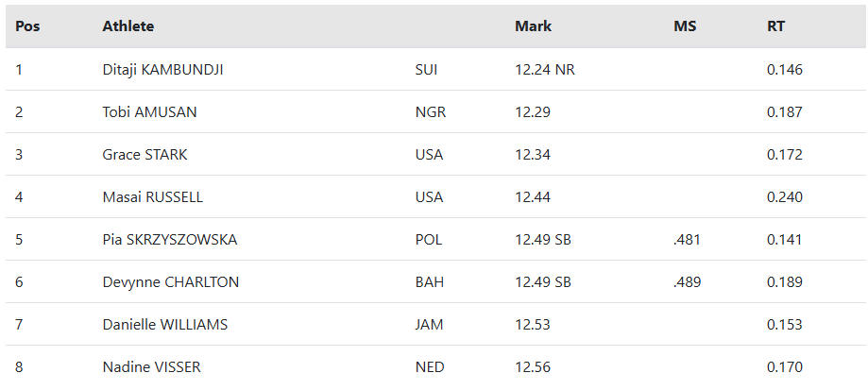Click the SUI country code

tap(426, 70)
